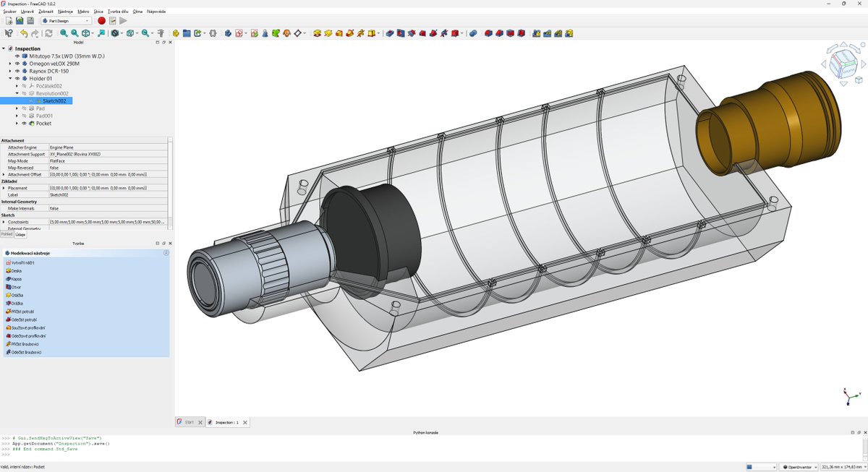This screenshot has height=472, width=868.
Task: Toggle the Pocket feature's visibility eye
Action: pos(23,124)
